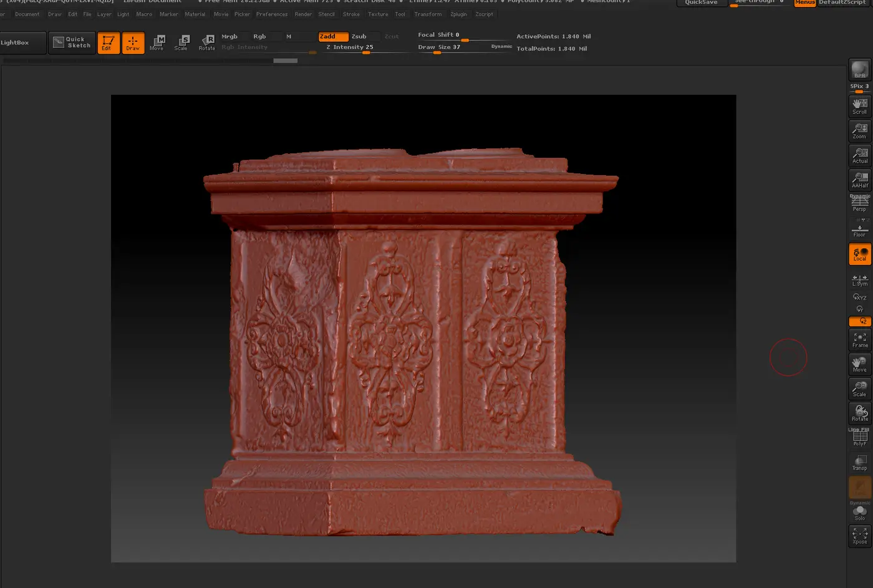Click the Zadd button

(333, 36)
